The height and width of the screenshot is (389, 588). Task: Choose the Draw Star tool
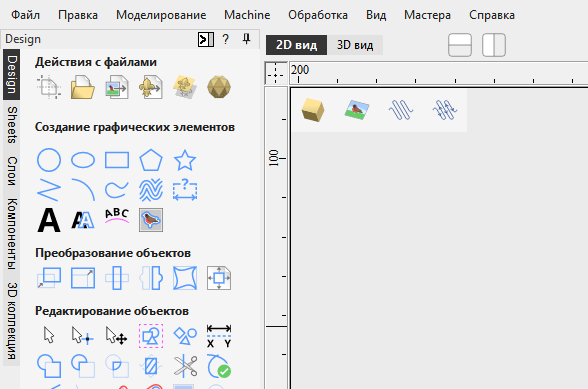(185, 160)
